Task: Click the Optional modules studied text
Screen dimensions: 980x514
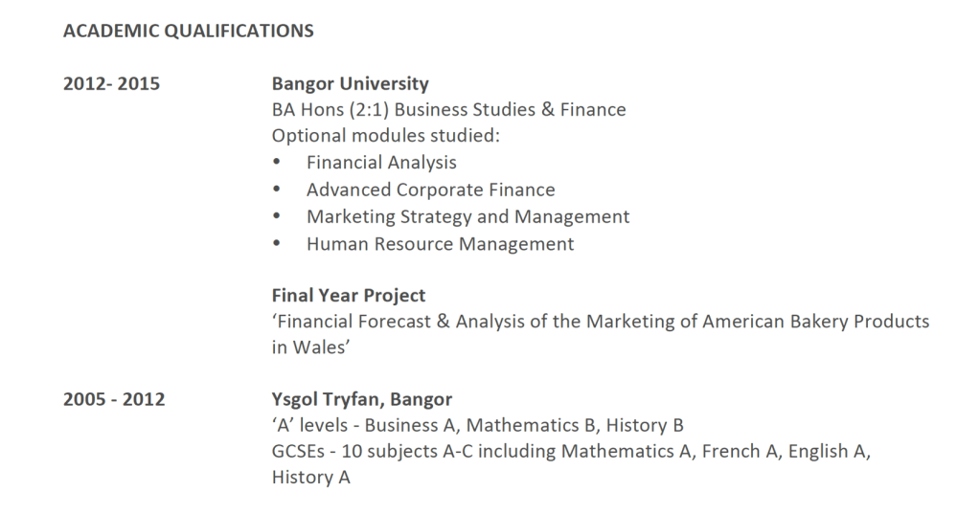Action: click(x=385, y=136)
